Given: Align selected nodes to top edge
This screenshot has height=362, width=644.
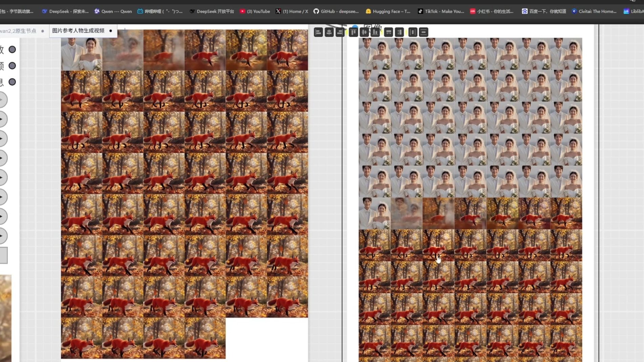Looking at the screenshot, I should point(353,32).
